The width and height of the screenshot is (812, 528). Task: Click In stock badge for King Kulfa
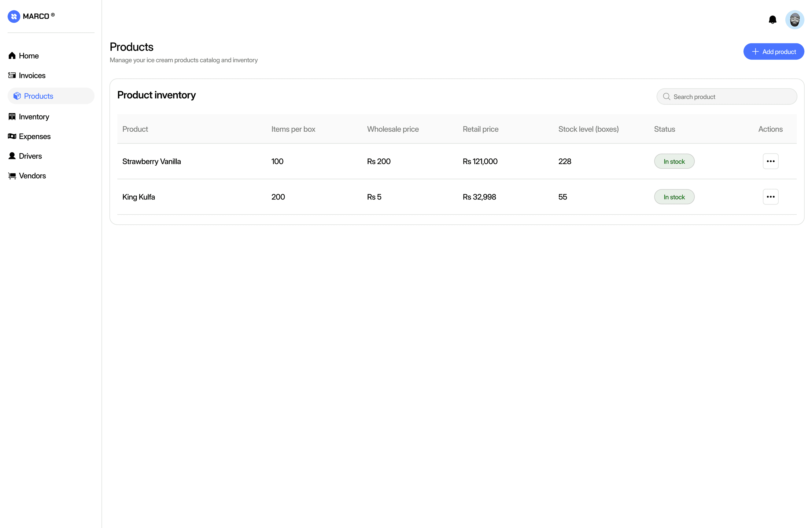tap(674, 197)
